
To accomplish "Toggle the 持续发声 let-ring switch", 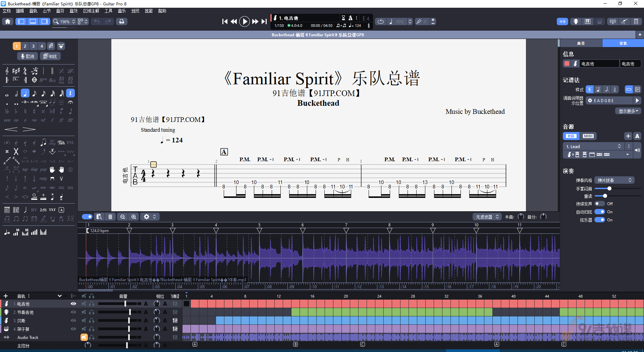I will [599, 204].
